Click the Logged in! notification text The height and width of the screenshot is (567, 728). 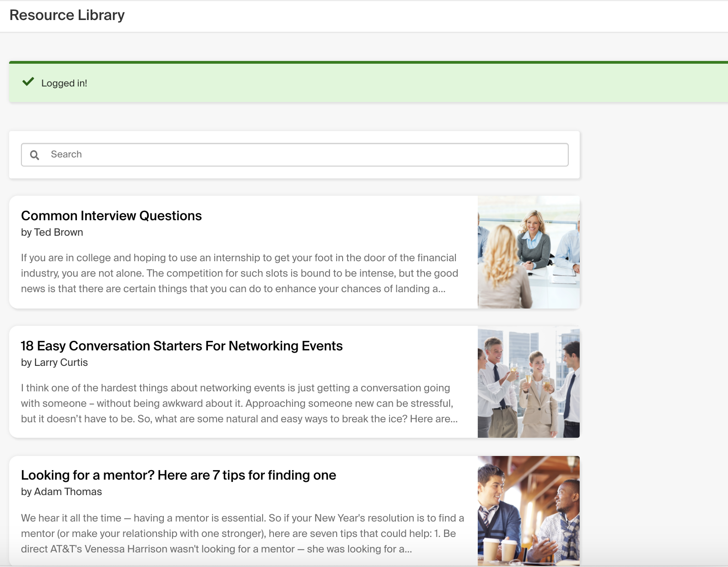pos(64,83)
